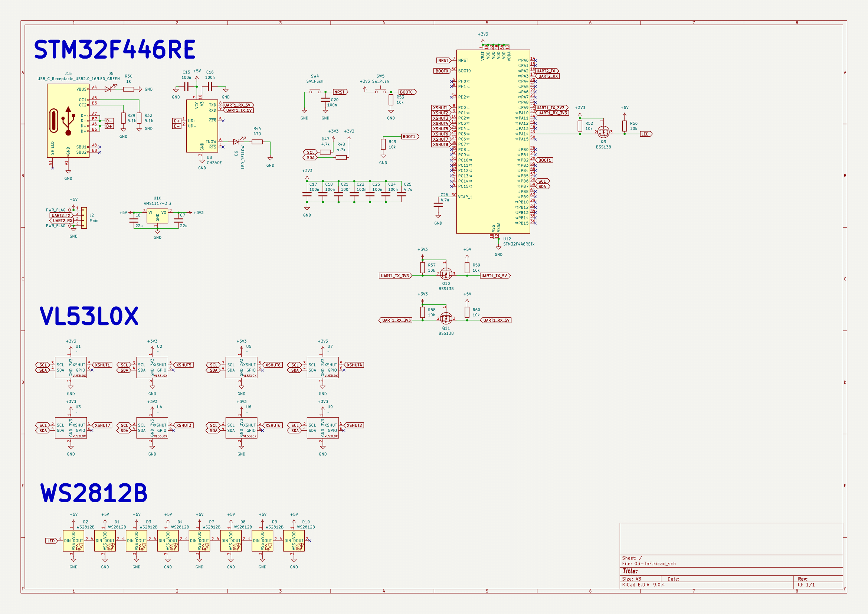Click the LED global label at Q9 output
Screen dimensions: 868x614
(646, 134)
